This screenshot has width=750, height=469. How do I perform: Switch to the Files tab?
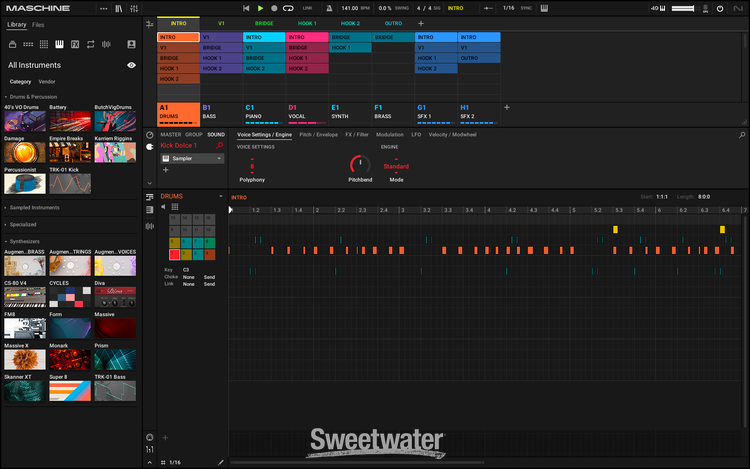pyautogui.click(x=38, y=24)
